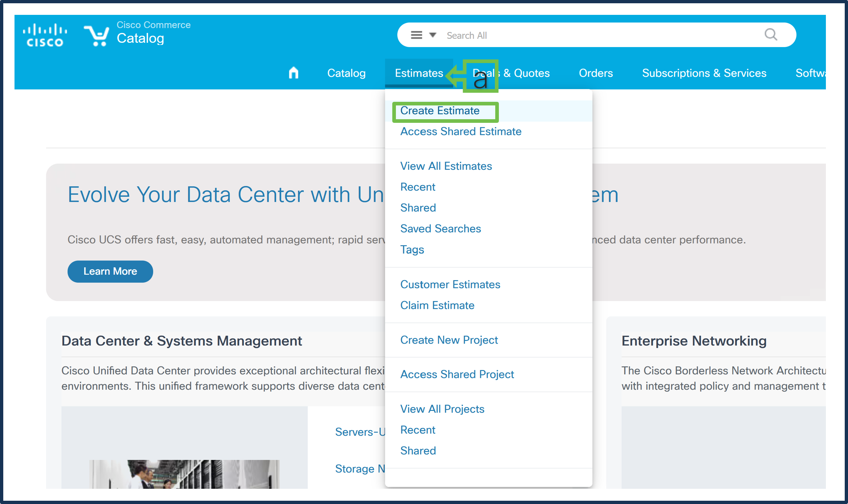
Task: Click the Cisco logo
Action: coord(45,35)
